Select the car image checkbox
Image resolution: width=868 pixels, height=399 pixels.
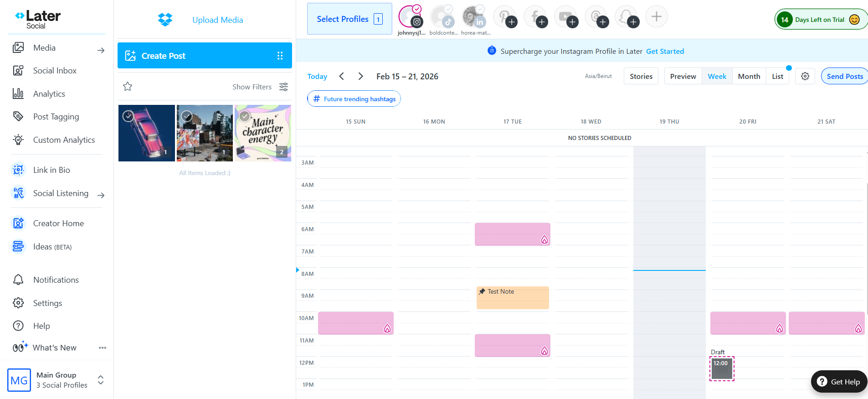point(128,116)
